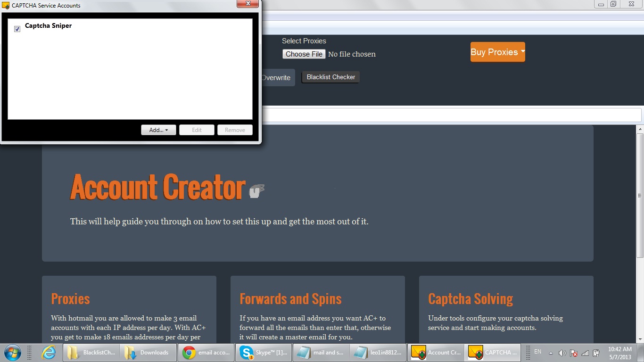Open the 'mail and s...' Notepad taskbar item
The width and height of the screenshot is (644, 362).
tap(321, 353)
